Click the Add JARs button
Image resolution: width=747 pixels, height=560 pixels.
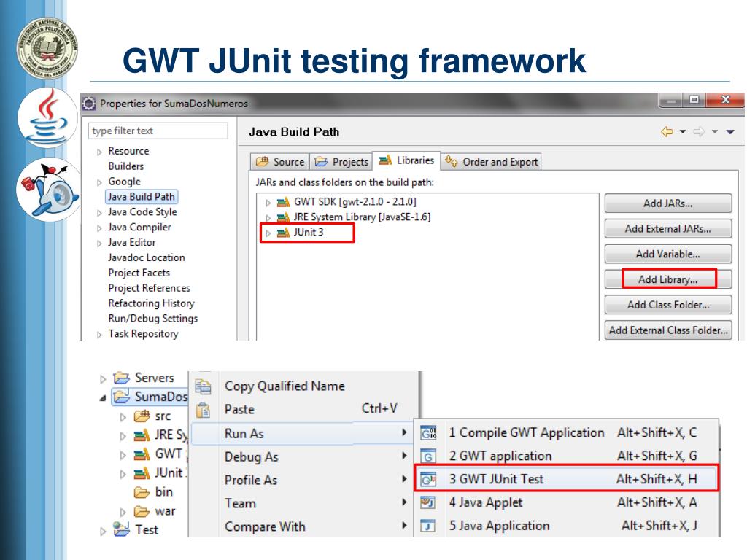[x=668, y=203]
